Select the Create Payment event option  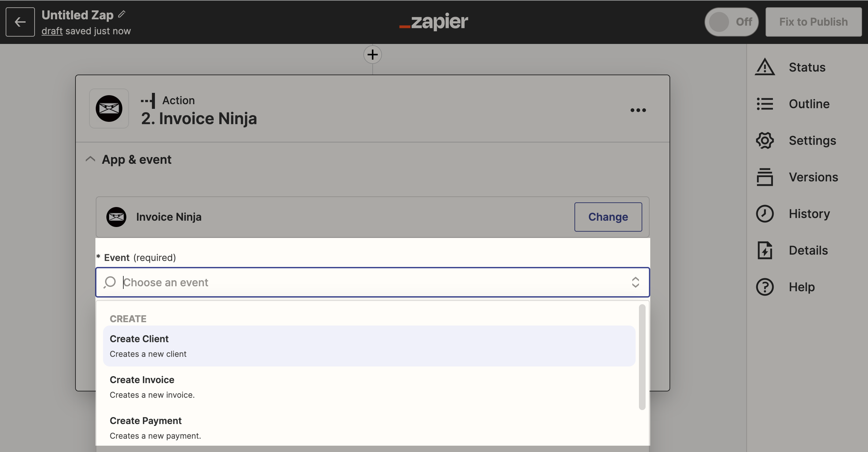click(x=369, y=428)
